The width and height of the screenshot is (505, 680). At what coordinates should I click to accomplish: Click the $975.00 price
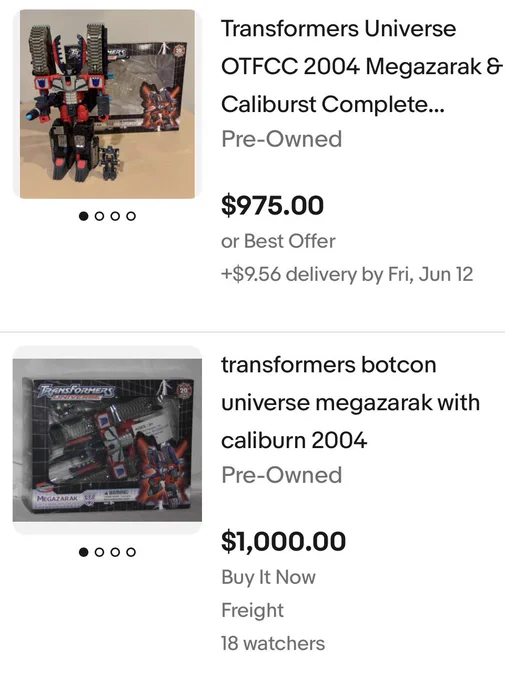coord(272,205)
